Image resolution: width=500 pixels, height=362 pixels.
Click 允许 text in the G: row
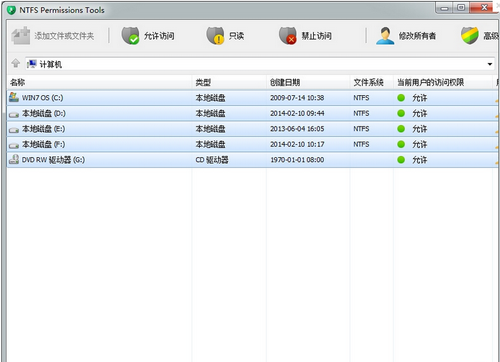coord(420,160)
